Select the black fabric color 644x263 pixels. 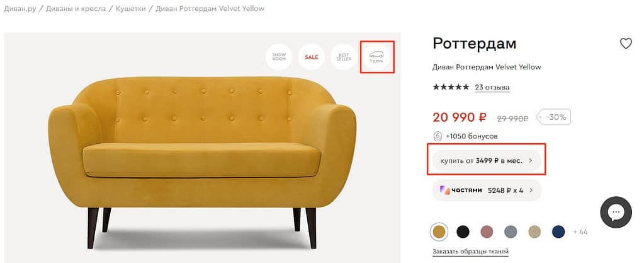(x=463, y=231)
